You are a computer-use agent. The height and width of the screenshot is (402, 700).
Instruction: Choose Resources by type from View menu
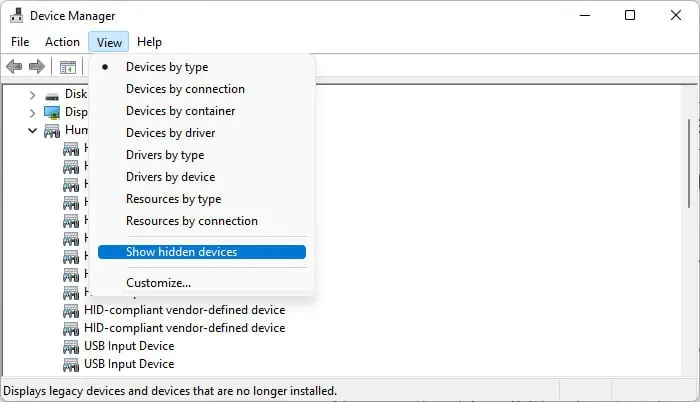(173, 199)
